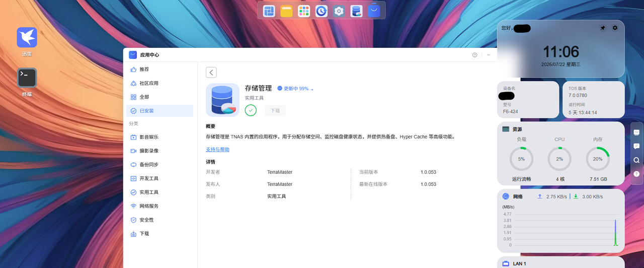
Task: Open the 安全性 category
Action: tap(159, 220)
